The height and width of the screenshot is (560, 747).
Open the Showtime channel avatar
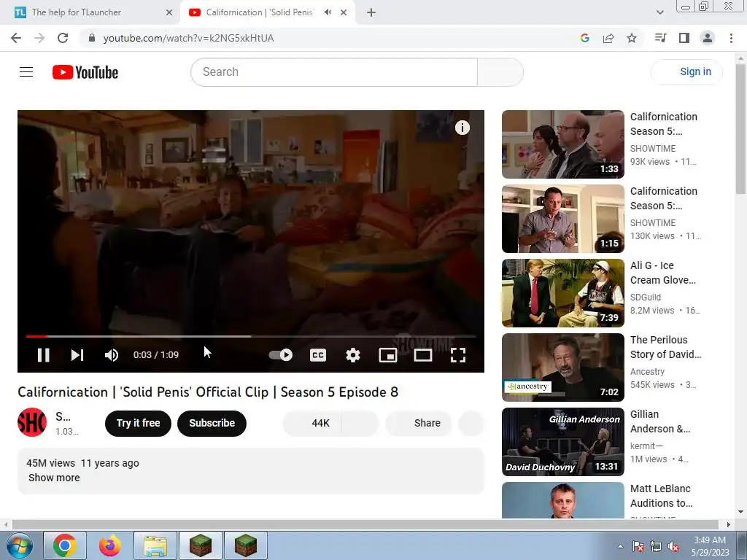point(32,422)
